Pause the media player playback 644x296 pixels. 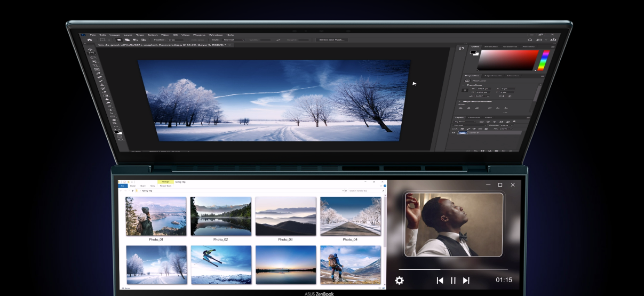[x=453, y=281]
